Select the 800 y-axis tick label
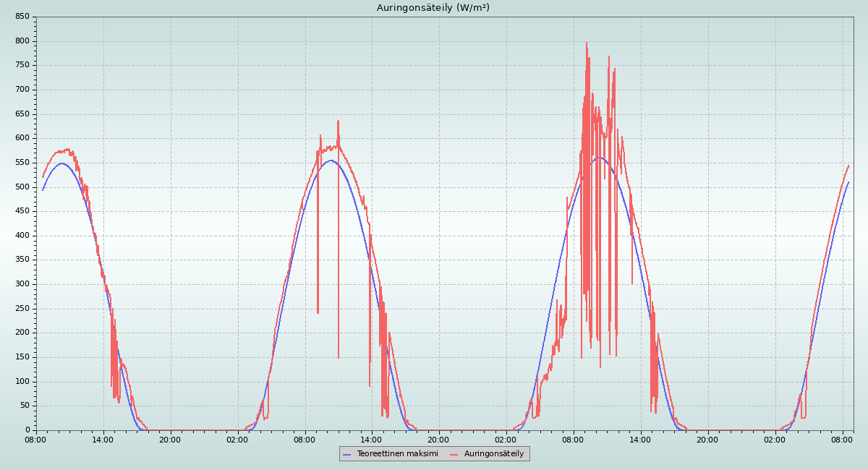The height and width of the screenshot is (470, 868). [22, 41]
